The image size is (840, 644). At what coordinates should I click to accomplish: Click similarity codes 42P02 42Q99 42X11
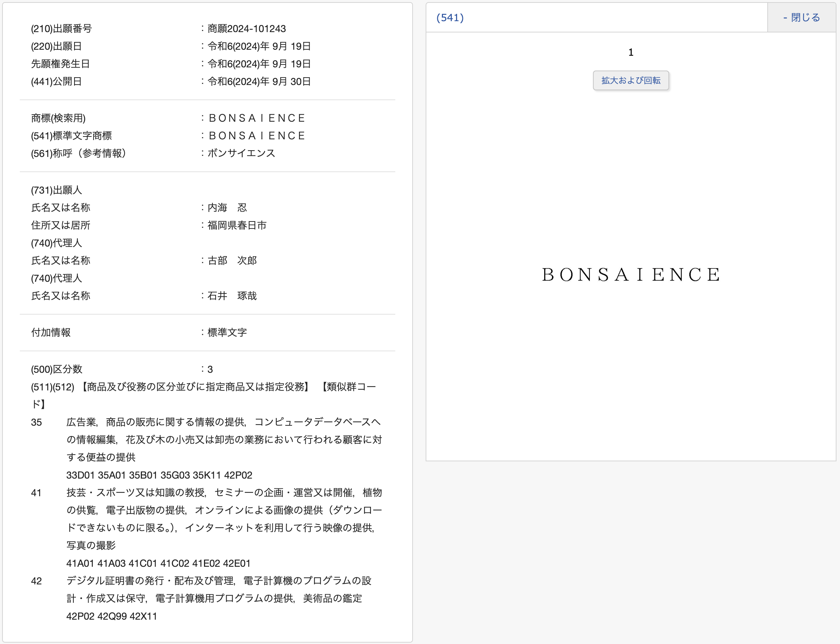point(112,616)
